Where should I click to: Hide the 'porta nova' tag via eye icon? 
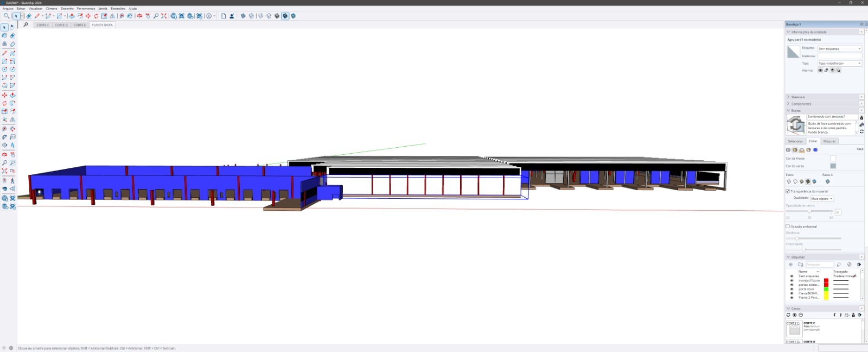(x=792, y=289)
